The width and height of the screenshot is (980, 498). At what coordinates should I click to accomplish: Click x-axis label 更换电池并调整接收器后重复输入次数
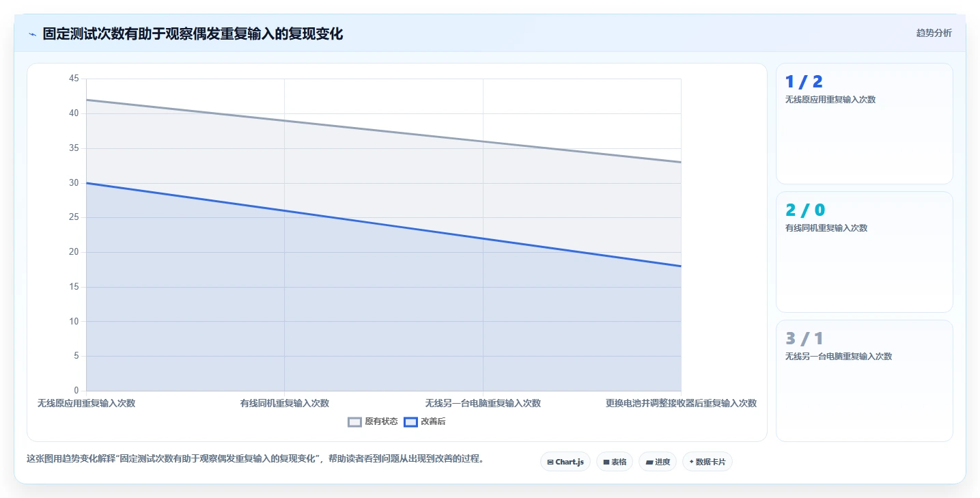[681, 403]
